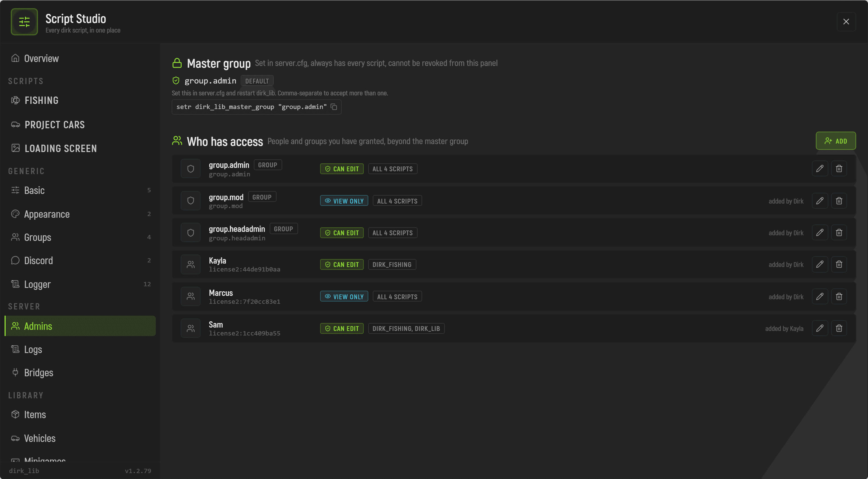Open the PROJECT CARS script
Viewport: 868px width, 479px height.
[x=80, y=125]
